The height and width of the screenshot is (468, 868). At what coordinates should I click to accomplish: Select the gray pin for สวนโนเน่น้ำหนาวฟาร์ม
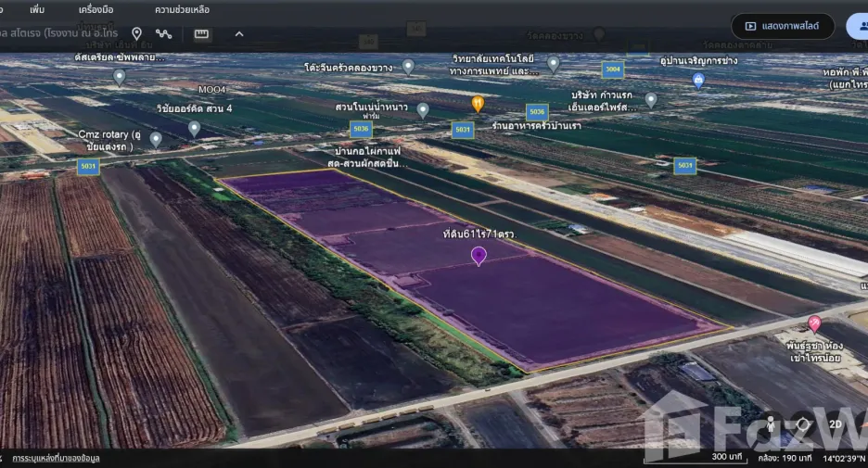tap(422, 110)
